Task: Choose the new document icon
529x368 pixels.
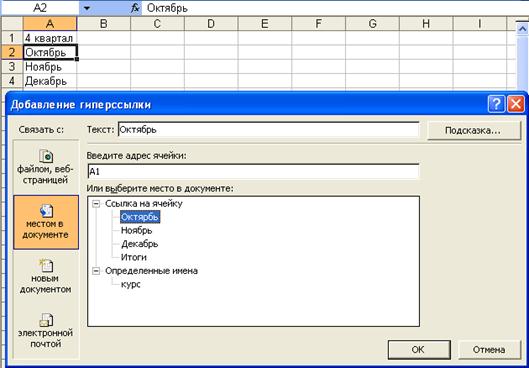Action: 46,265
